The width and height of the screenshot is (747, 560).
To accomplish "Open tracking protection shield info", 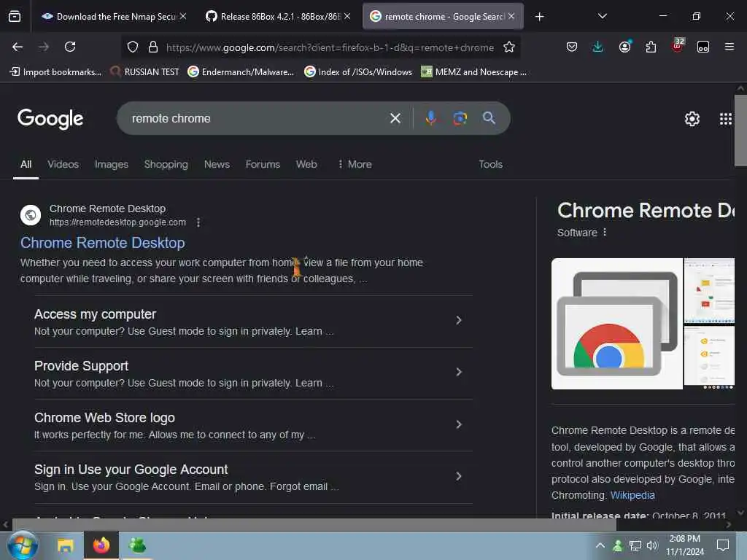I will 133,47.
